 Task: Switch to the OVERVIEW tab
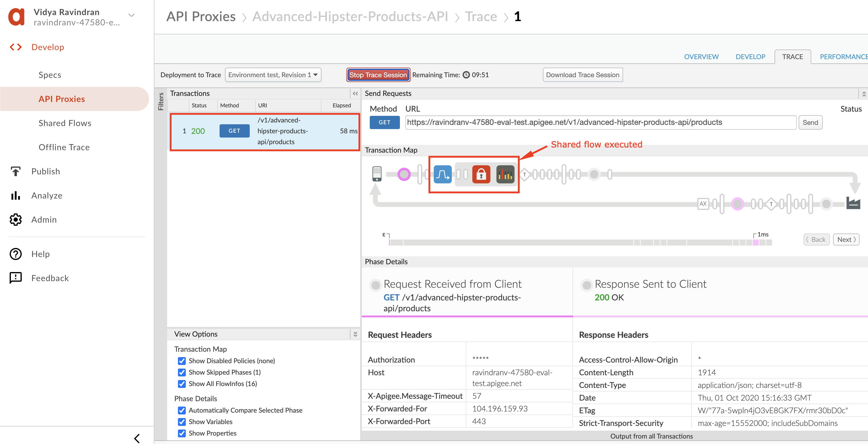click(701, 57)
